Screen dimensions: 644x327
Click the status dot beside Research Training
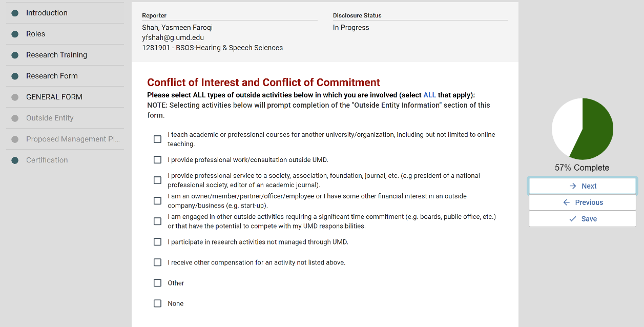(15, 55)
